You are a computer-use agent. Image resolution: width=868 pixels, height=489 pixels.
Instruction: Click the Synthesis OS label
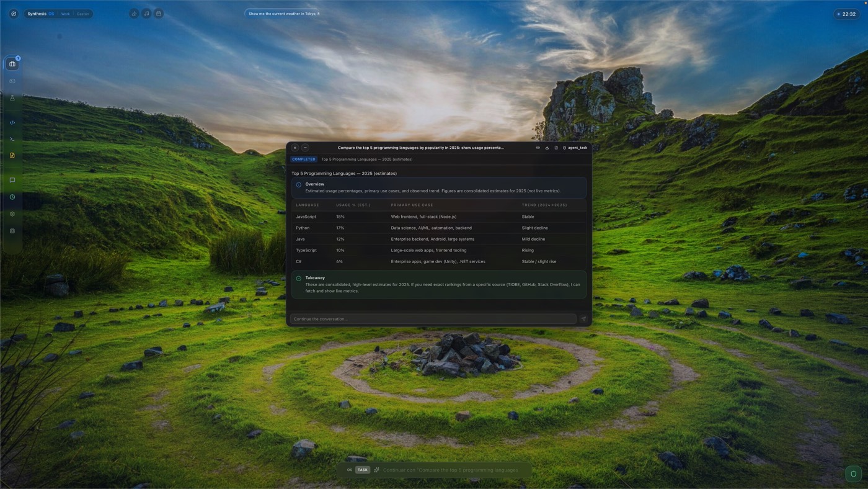(41, 14)
